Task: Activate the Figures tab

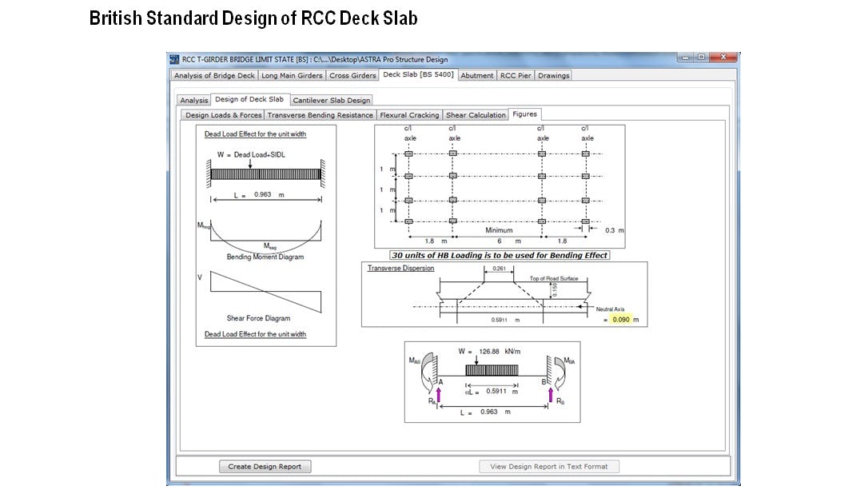Action: click(526, 114)
